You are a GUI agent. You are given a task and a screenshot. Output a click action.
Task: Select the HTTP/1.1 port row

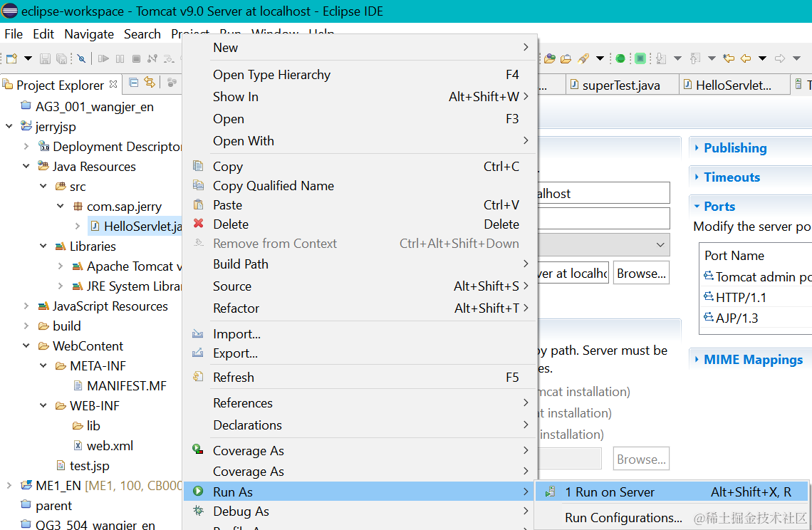pos(756,297)
